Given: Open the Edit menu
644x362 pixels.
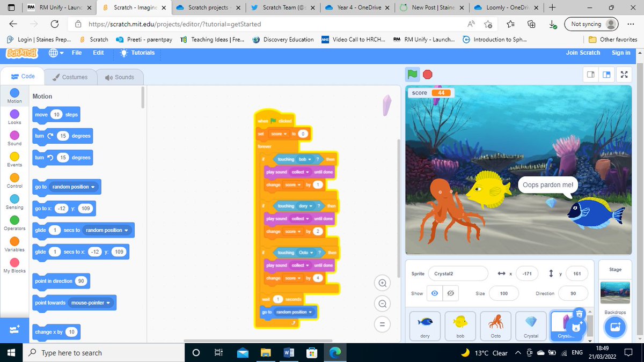Looking at the screenshot, I should [x=98, y=53].
